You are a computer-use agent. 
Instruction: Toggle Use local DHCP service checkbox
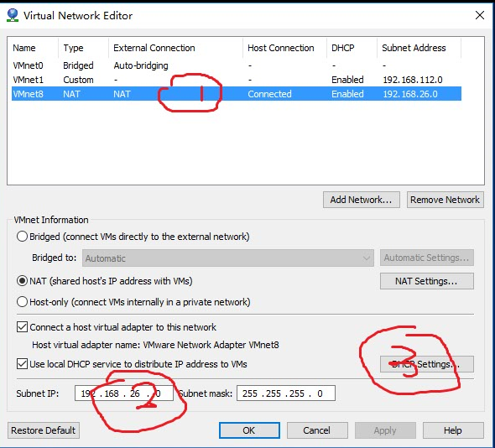[x=22, y=364]
